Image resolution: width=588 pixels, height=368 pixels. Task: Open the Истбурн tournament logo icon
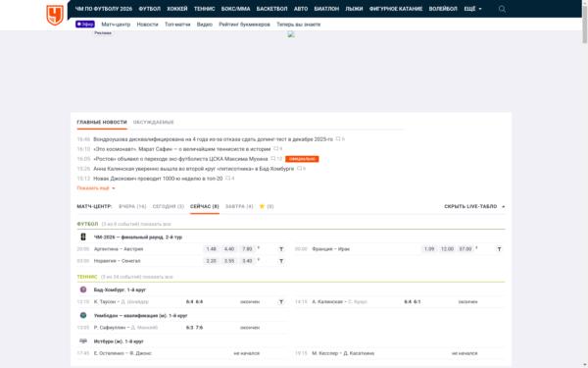83,341
